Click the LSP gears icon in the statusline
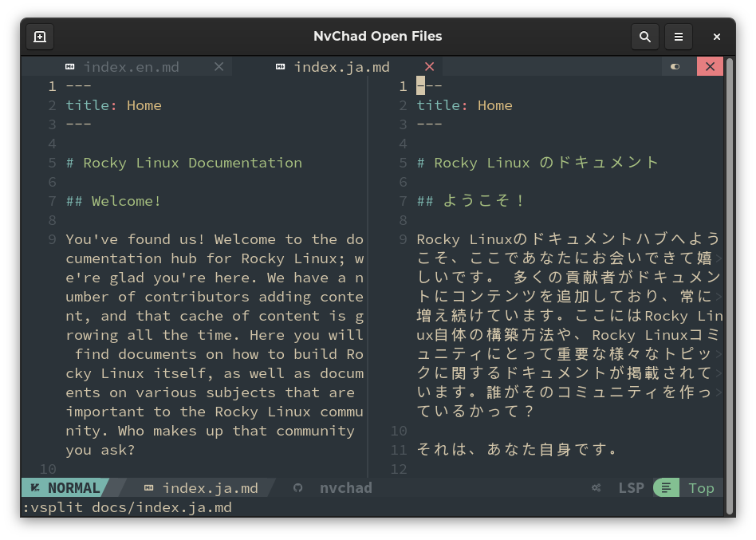 coord(597,488)
